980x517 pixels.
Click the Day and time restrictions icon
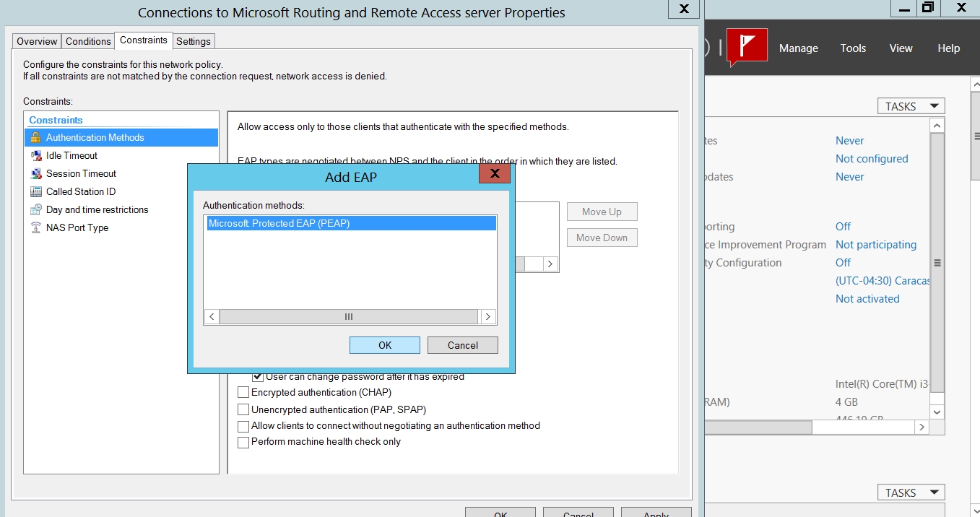click(35, 209)
